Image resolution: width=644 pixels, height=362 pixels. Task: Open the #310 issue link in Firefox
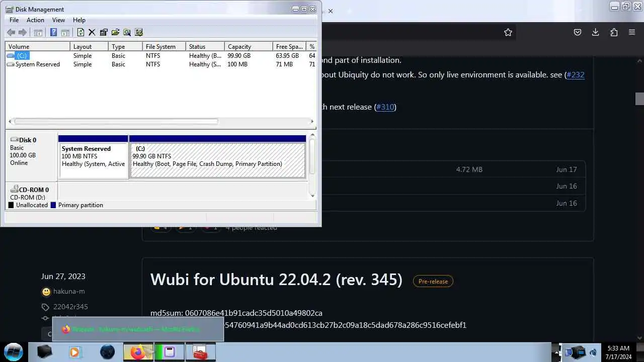385,107
